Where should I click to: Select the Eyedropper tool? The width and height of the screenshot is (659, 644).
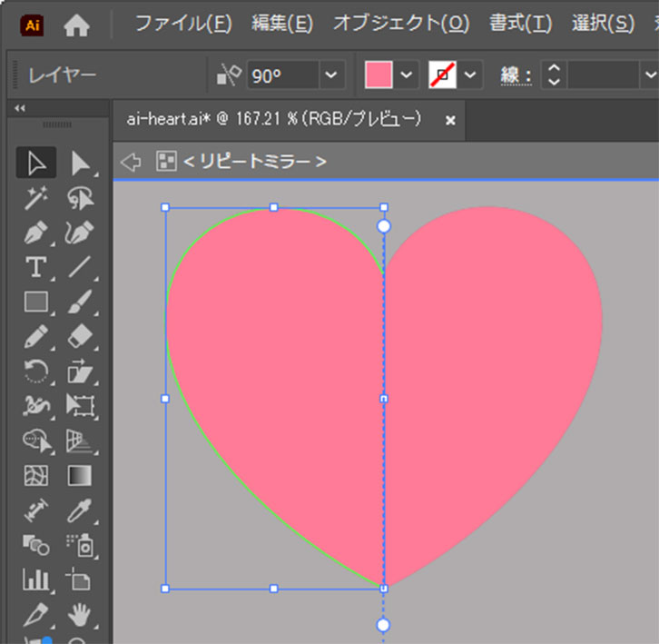click(80, 510)
